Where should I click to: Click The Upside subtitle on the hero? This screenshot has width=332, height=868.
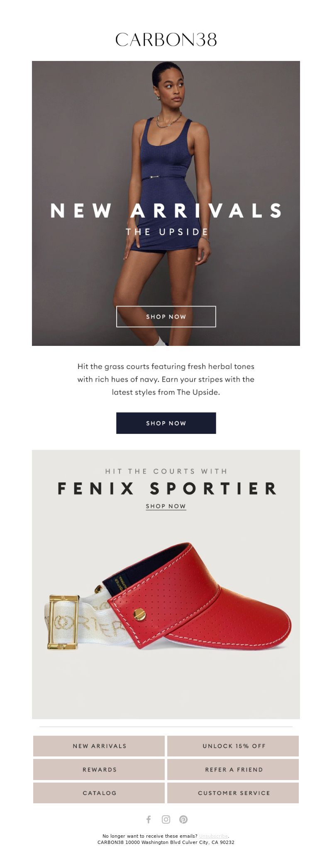167,232
